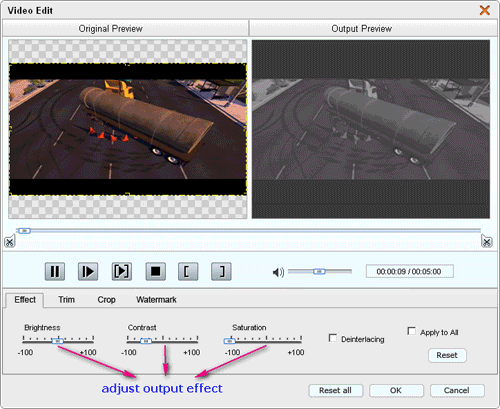Click the Cancel button
This screenshot has height=409, width=500.
(x=457, y=390)
